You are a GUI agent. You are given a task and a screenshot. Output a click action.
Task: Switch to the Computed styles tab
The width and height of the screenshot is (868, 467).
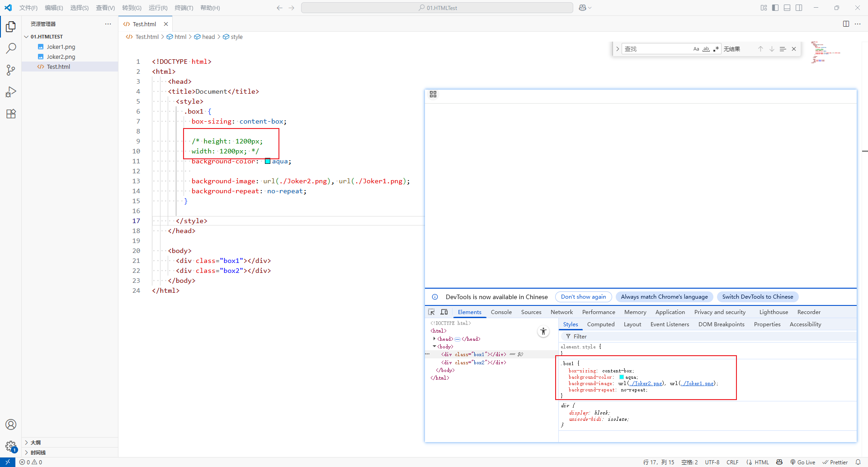click(x=601, y=324)
